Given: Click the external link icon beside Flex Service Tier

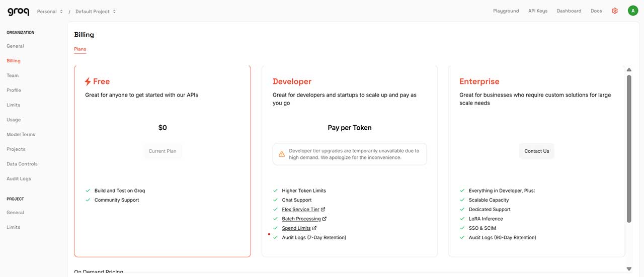Looking at the screenshot, I should [x=323, y=210].
